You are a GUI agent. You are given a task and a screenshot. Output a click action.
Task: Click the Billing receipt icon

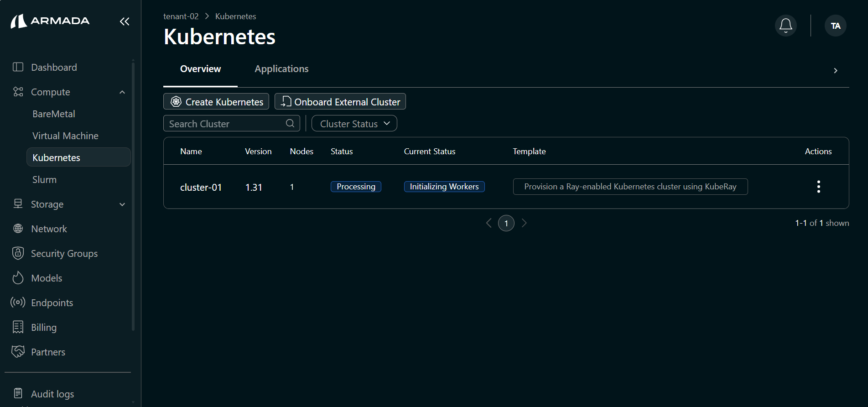(x=18, y=327)
